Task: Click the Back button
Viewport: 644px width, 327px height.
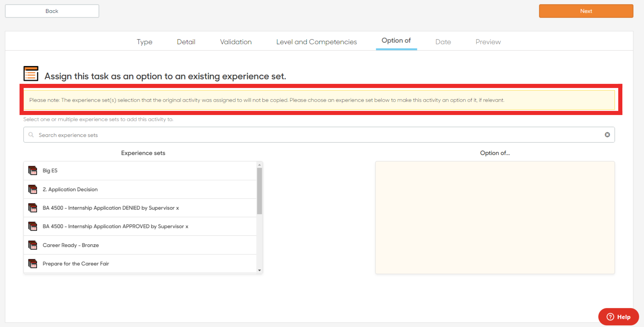Action: click(52, 11)
